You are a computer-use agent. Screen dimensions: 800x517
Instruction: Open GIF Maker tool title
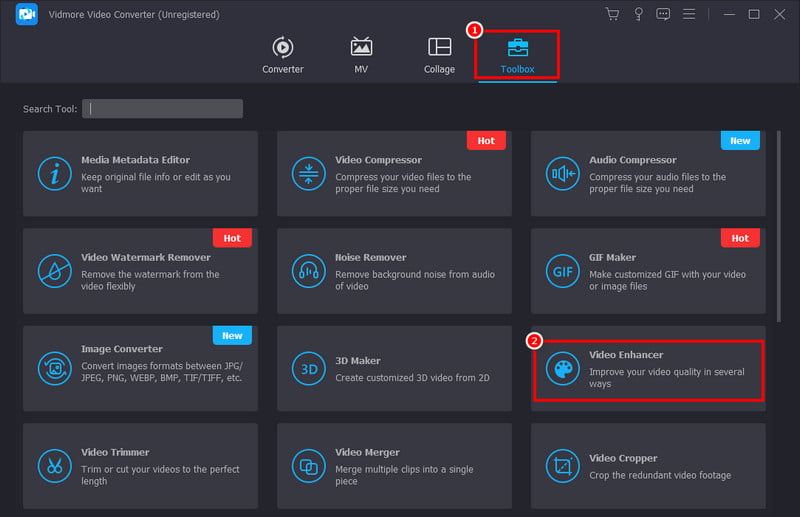[612, 257]
